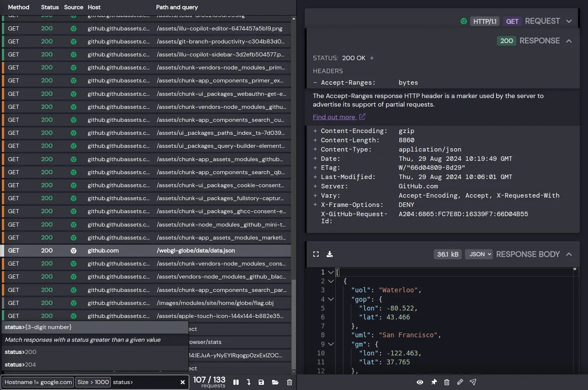588x390 pixels.
Task: Pin the selected exchange
Action: pyautogui.click(x=434, y=382)
